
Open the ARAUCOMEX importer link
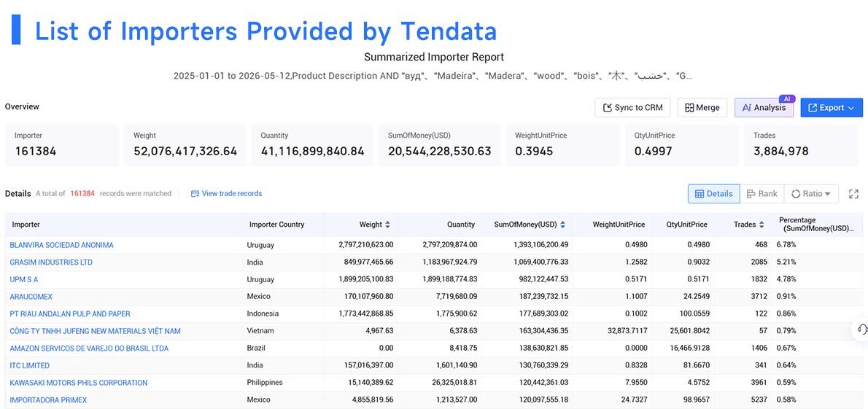click(x=31, y=297)
